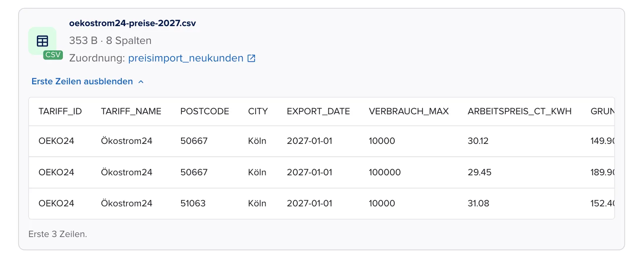Click the ARBEITSPREIS_CT_KWH column header

tap(520, 111)
